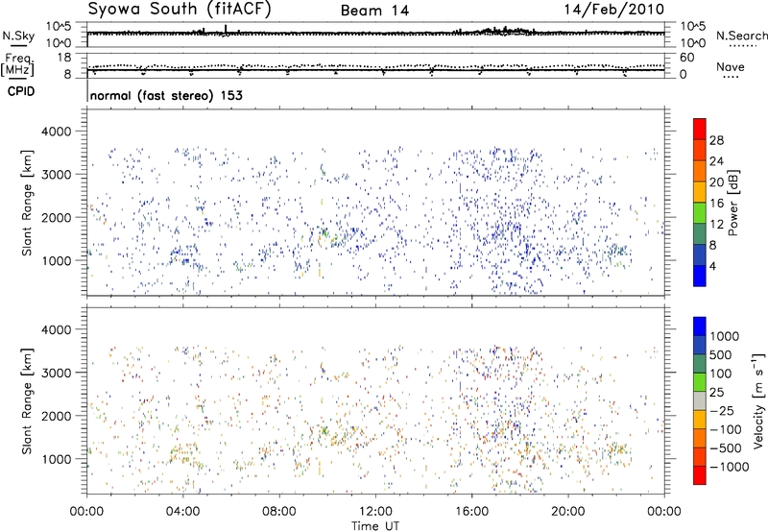Pick the yellow segment of power colorbar
Image resolution: width=768 pixels, height=532 pixels.
(700, 192)
